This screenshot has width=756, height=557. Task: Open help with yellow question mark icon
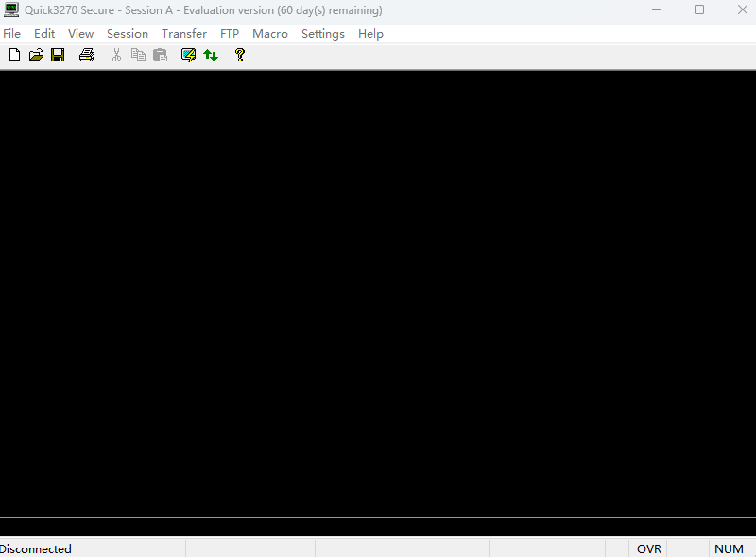(240, 55)
